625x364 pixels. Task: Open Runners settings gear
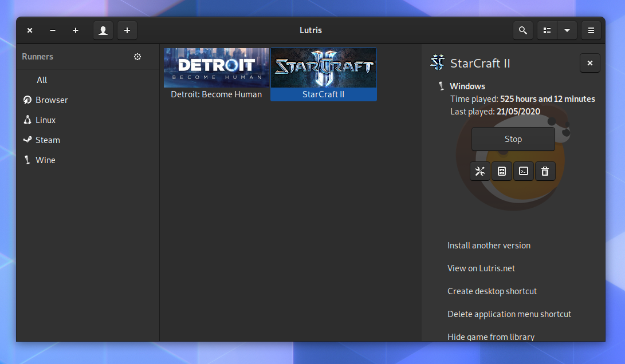click(x=137, y=57)
